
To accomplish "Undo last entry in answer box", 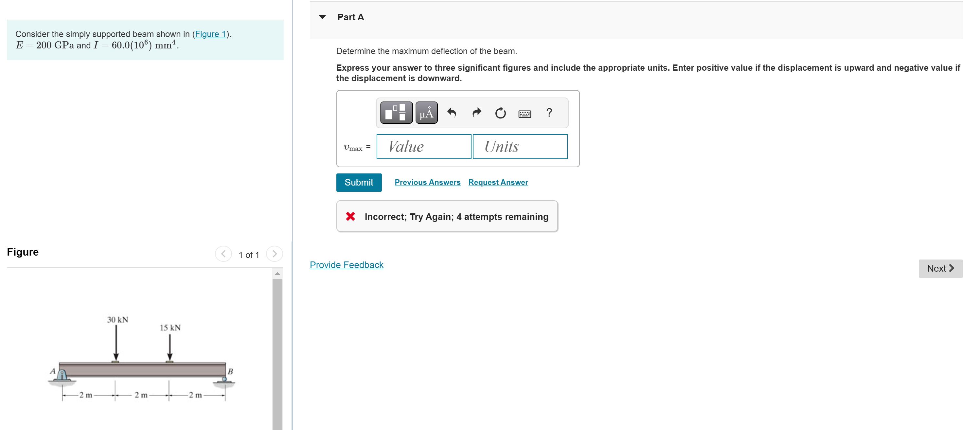I will (x=452, y=113).
